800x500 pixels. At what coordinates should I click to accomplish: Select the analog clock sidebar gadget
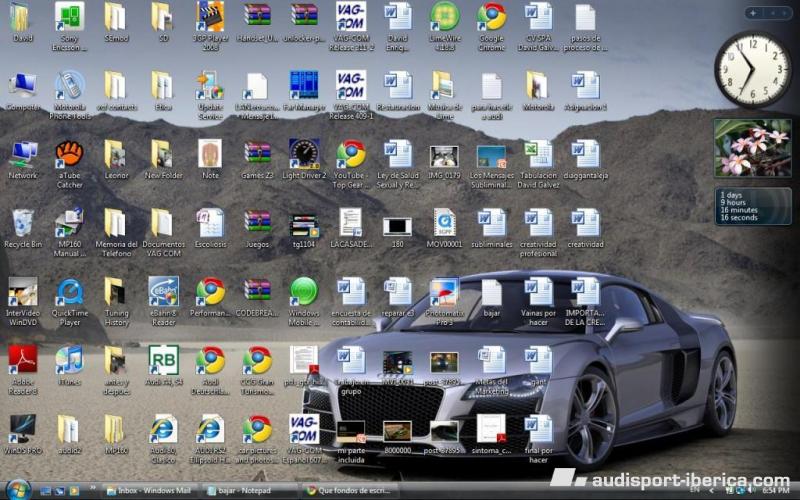(753, 69)
